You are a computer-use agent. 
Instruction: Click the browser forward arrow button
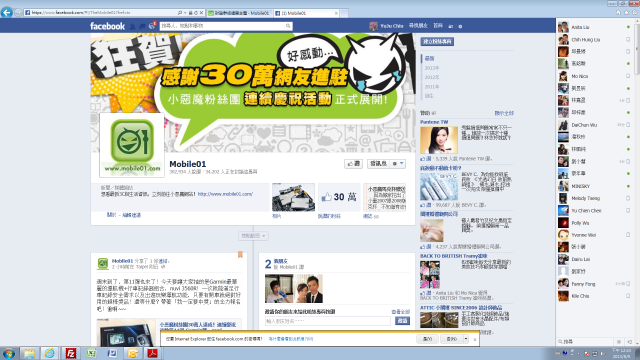(x=18, y=13)
